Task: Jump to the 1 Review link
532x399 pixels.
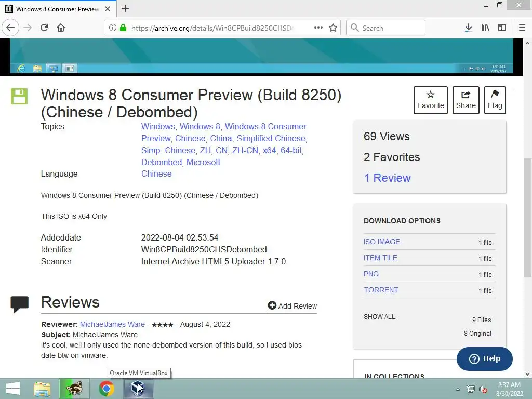Action: tap(387, 178)
